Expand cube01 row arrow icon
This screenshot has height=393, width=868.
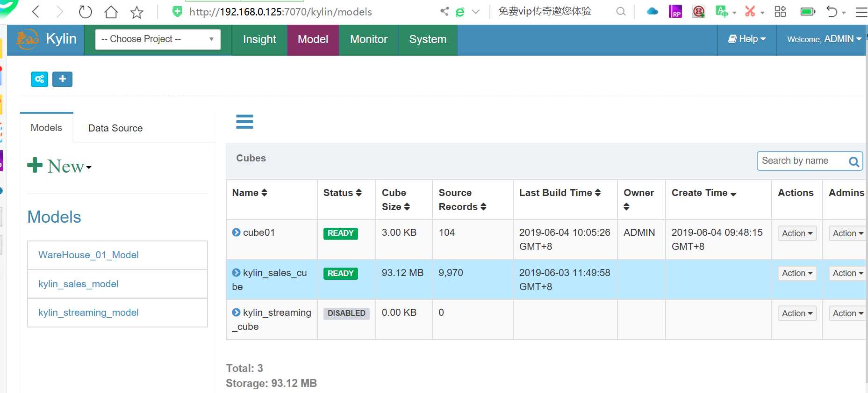pyautogui.click(x=236, y=232)
